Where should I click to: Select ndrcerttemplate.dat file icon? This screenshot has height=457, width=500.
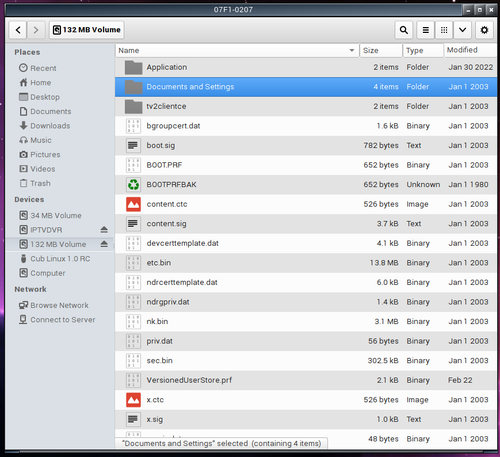click(133, 283)
